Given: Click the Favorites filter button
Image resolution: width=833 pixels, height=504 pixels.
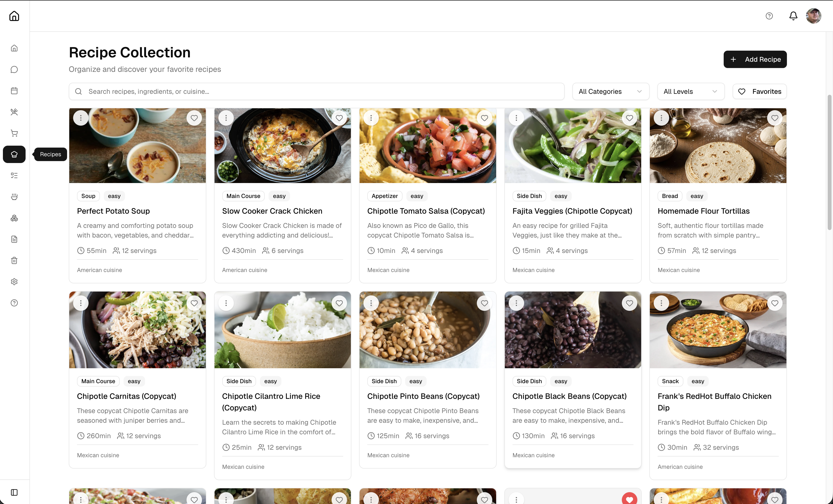Looking at the screenshot, I should point(759,92).
